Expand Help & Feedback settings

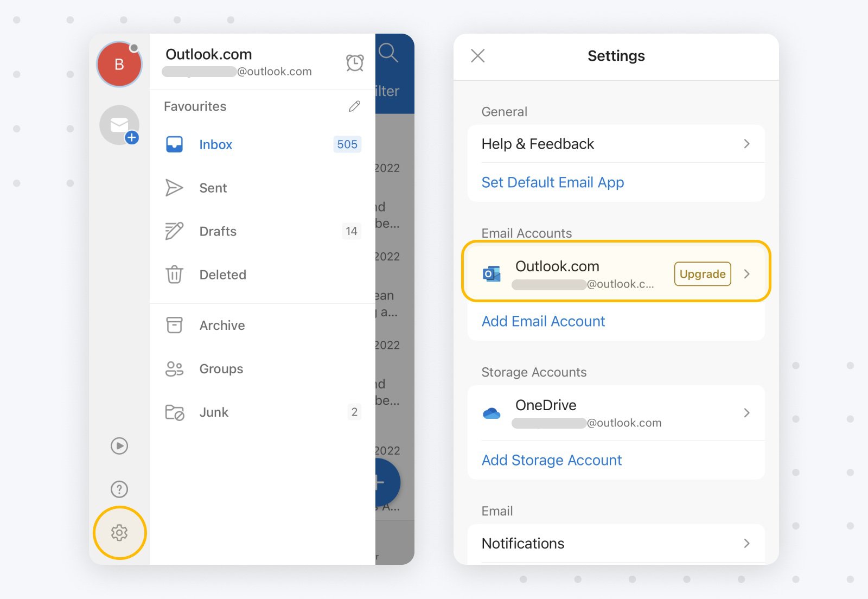point(748,144)
